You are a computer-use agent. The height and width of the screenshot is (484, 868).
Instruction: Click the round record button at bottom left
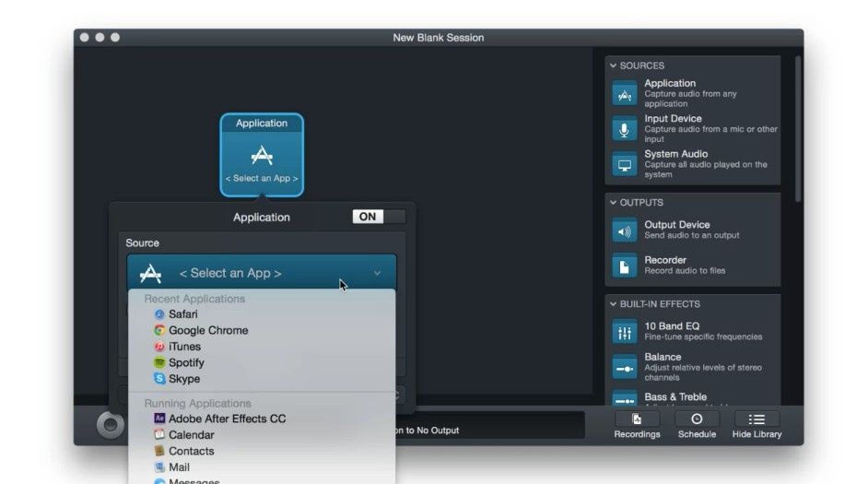(111, 425)
